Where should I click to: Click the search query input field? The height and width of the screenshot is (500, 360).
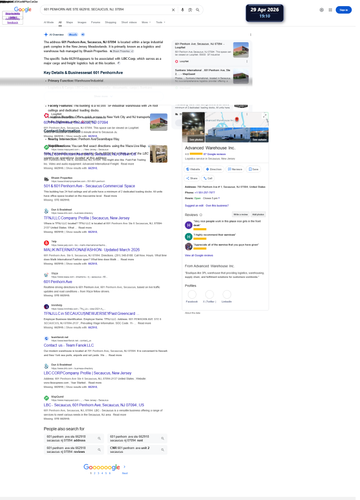click(107, 10)
